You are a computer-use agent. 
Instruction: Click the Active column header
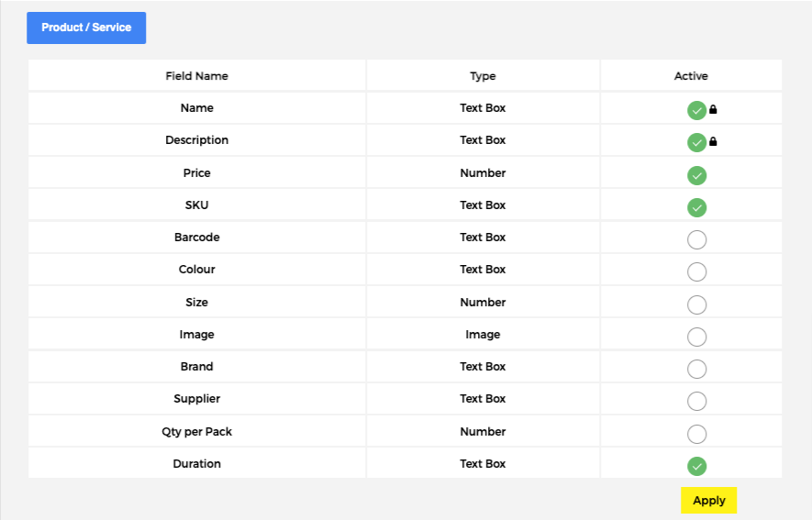click(691, 76)
